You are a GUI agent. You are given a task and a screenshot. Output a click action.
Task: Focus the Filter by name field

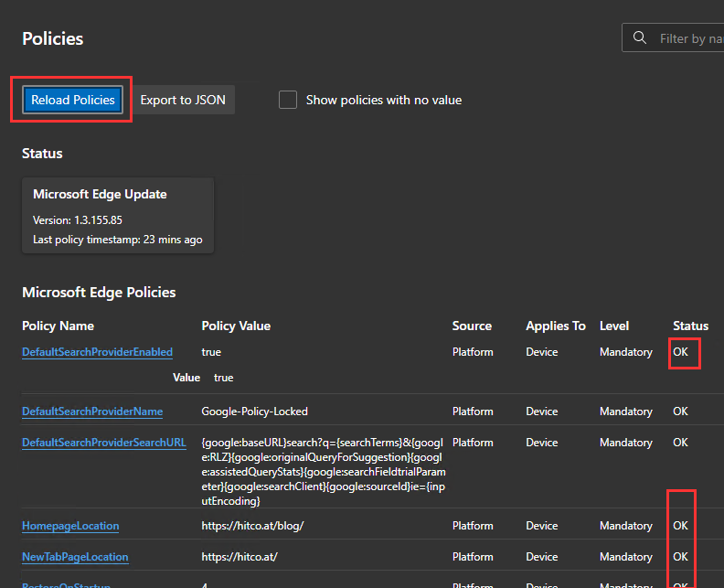[674, 37]
